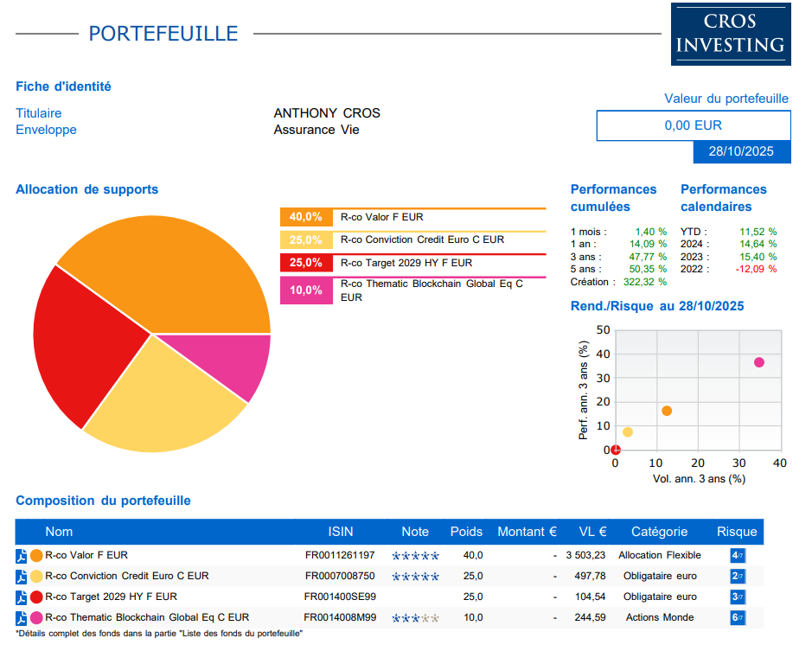
Task: Click the Poids column header
Action: pyautogui.click(x=466, y=532)
